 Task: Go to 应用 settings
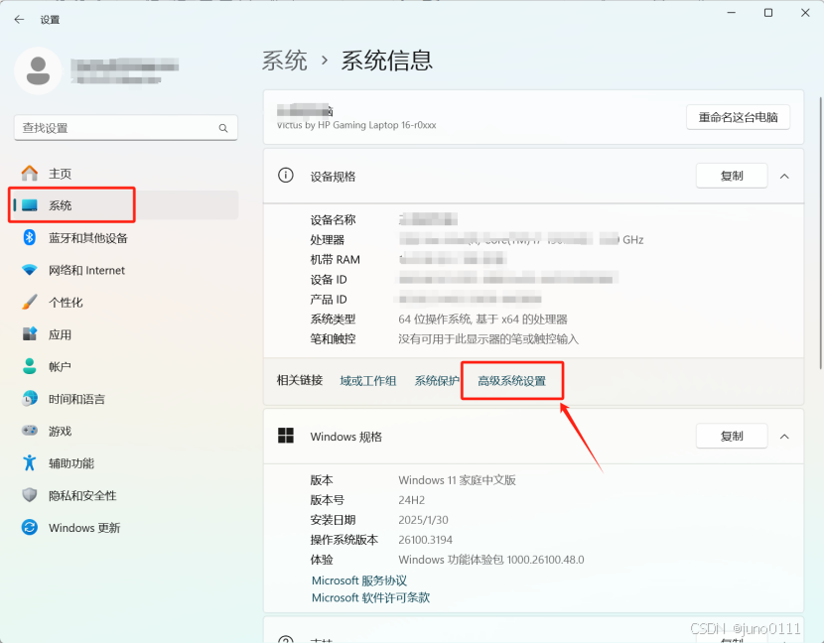124,334
